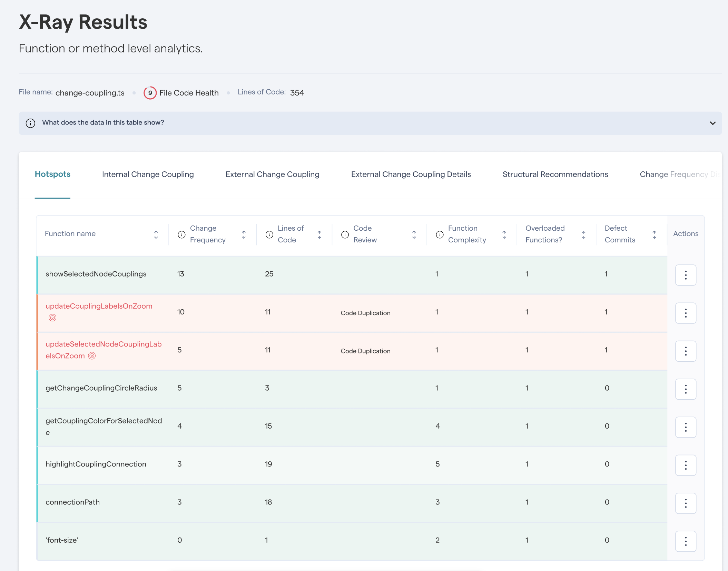Screen dimensions: 728x571
Task: Sort table by Function name column
Action: point(156,234)
